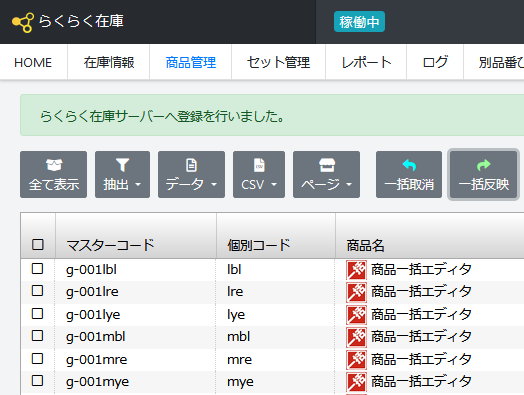Toggle the select-all checkbox in table header
The image size is (524, 395).
37,244
